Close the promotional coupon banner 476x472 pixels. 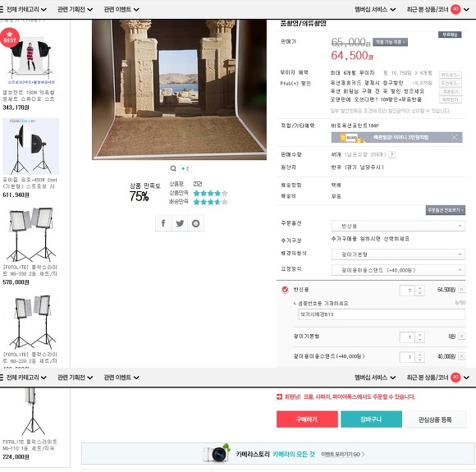454,137
